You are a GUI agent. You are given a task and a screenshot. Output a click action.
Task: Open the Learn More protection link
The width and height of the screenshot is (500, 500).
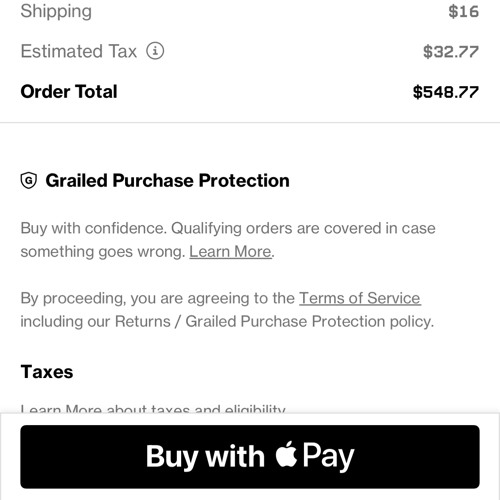coord(230,251)
